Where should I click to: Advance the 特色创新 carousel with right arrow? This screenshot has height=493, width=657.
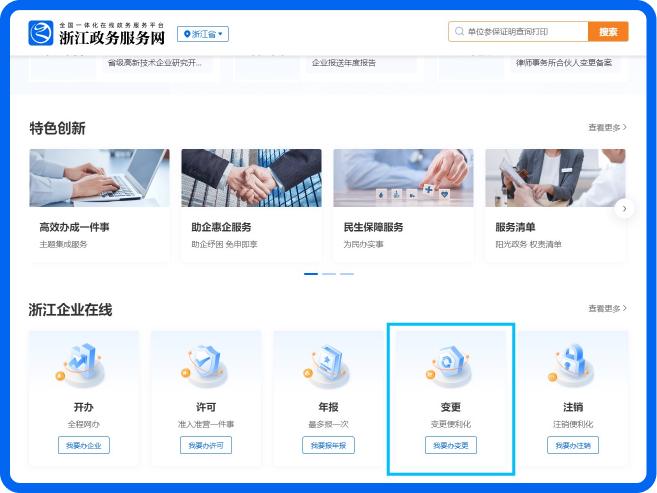click(x=624, y=209)
